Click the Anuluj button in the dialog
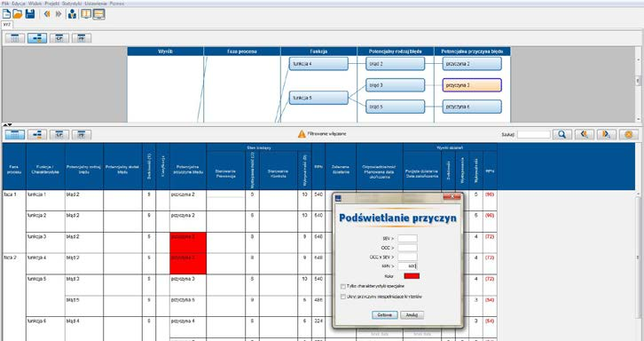The width and height of the screenshot is (644, 341). pyautogui.click(x=412, y=314)
